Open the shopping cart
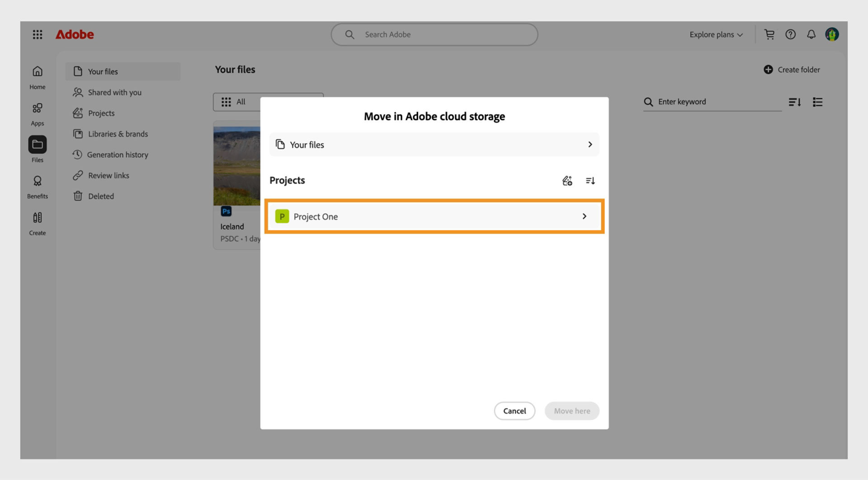Viewport: 868px width, 480px height. (769, 34)
